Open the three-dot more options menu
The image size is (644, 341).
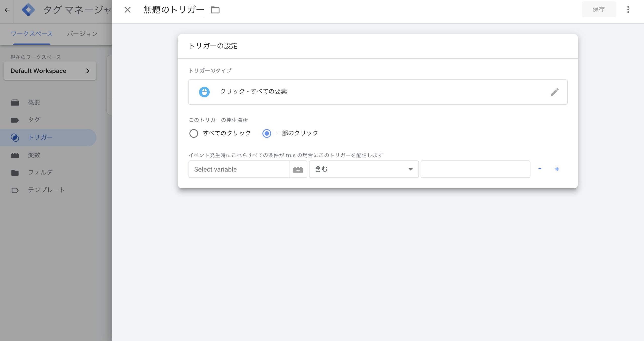pos(628,10)
